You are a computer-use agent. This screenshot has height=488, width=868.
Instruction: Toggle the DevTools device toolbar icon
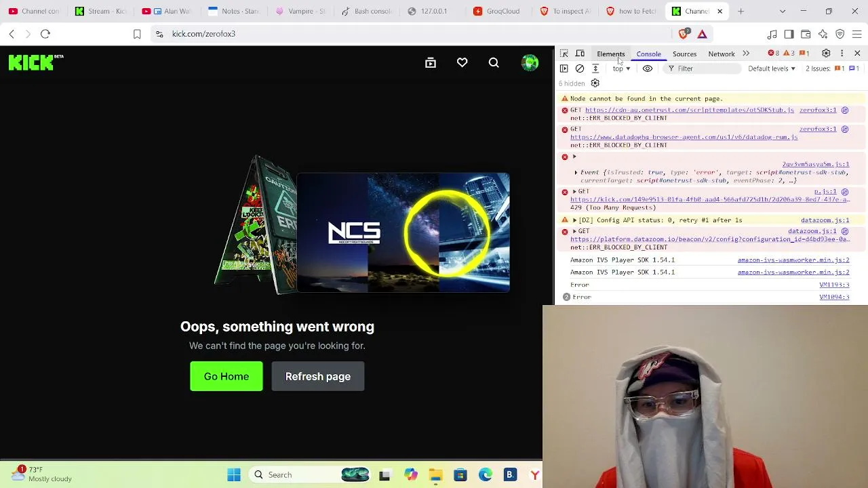(x=580, y=54)
